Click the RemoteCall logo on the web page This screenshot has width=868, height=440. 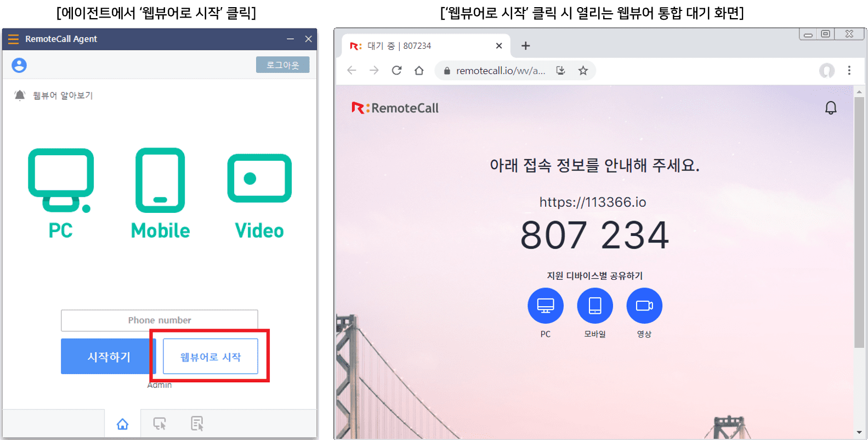[x=395, y=108]
